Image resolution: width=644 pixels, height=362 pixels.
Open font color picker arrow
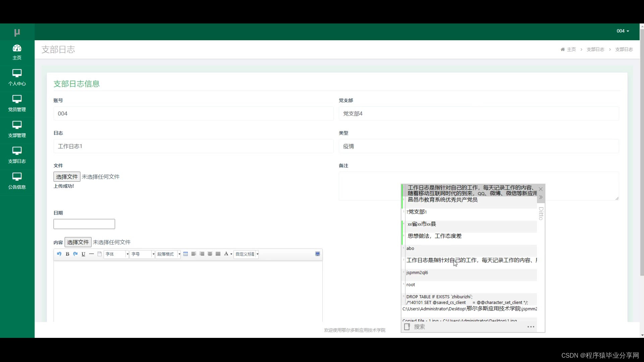click(x=231, y=254)
